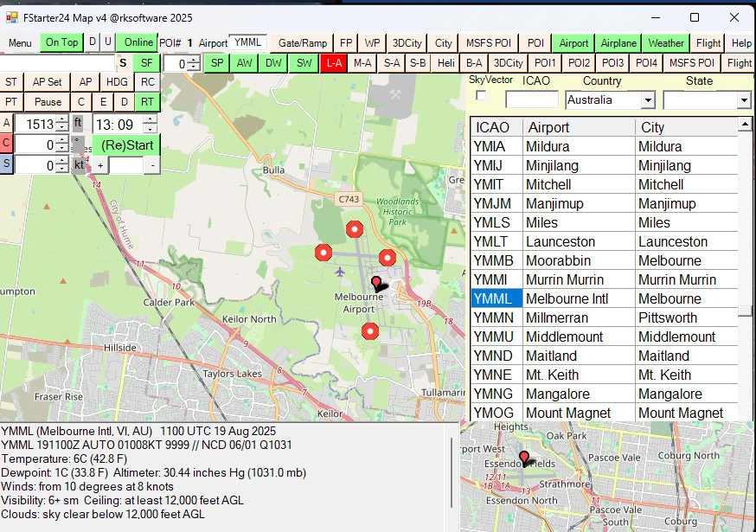This screenshot has height=532, width=756.
Task: Toggle the On Top window option
Action: [61, 42]
